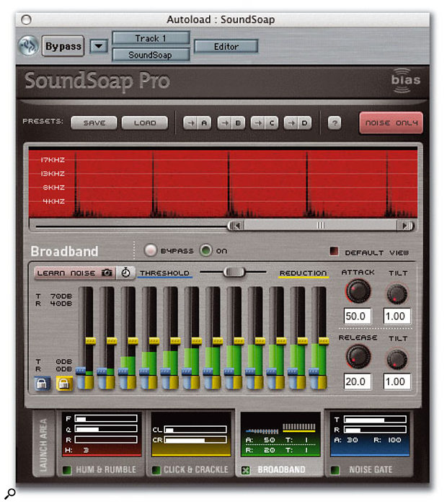447x504 pixels.
Task: Open the plugin header dropdown arrow
Action: [98, 46]
